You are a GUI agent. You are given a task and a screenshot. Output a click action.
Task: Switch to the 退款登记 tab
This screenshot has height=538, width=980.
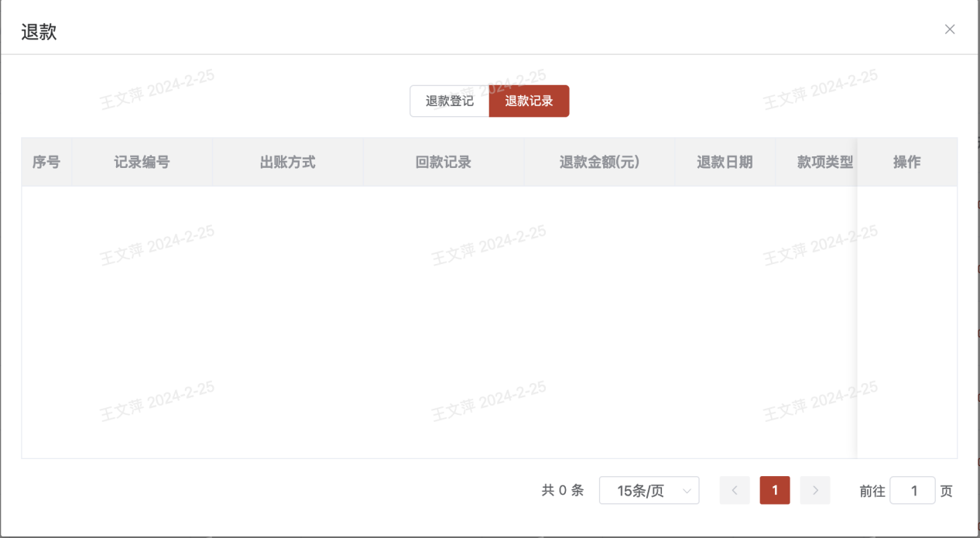[x=450, y=101]
